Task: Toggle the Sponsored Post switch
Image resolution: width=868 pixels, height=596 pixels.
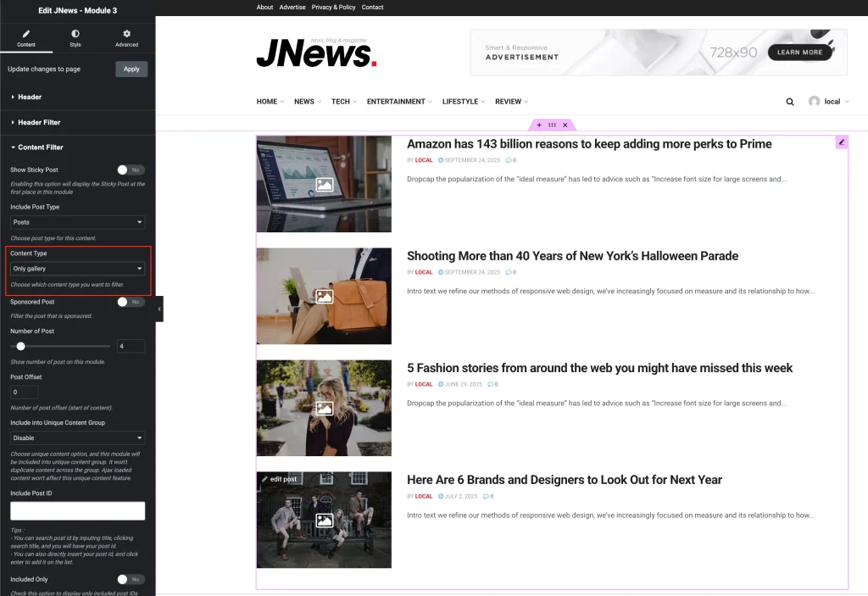Action: (x=131, y=302)
